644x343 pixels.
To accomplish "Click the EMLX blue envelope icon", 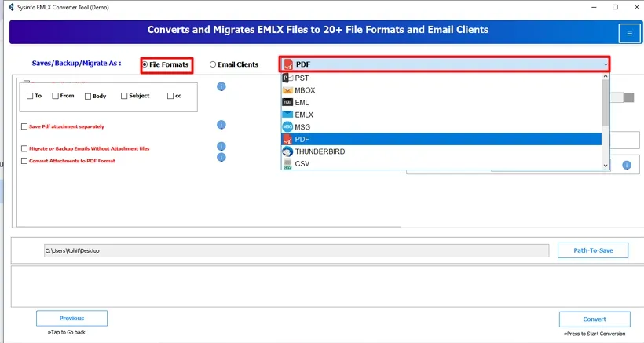I will pyautogui.click(x=287, y=115).
